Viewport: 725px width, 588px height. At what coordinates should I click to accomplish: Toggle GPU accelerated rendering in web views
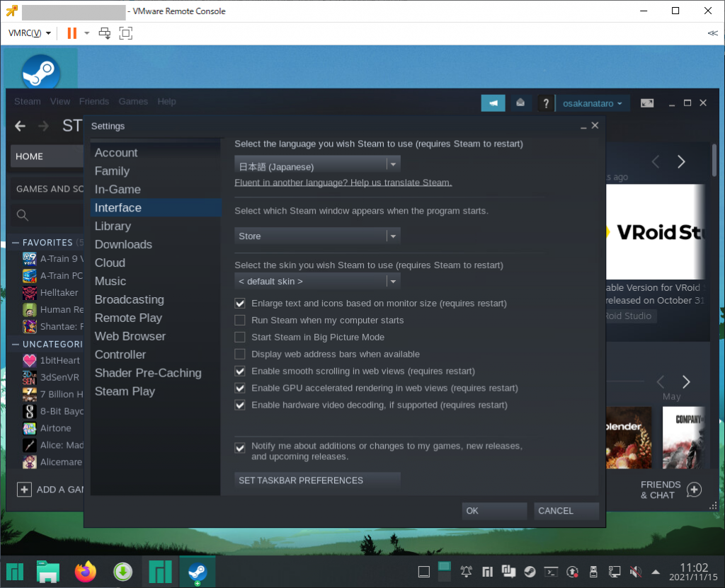[240, 388]
